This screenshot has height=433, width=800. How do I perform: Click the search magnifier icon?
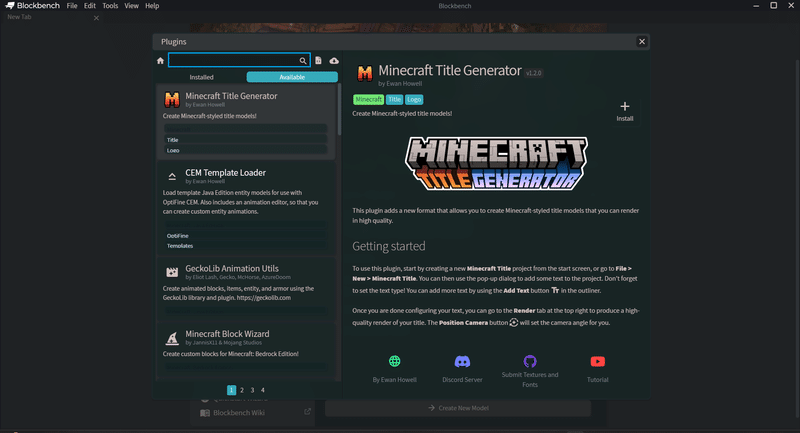pyautogui.click(x=303, y=61)
